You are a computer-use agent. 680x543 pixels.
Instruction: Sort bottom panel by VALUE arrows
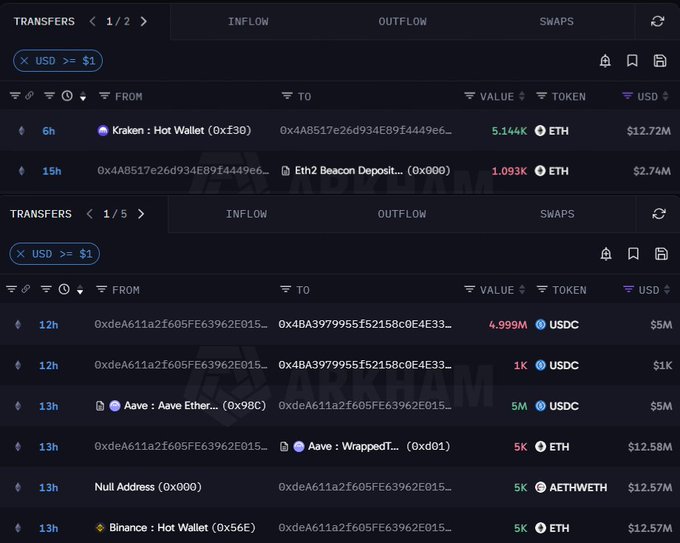coord(522,290)
